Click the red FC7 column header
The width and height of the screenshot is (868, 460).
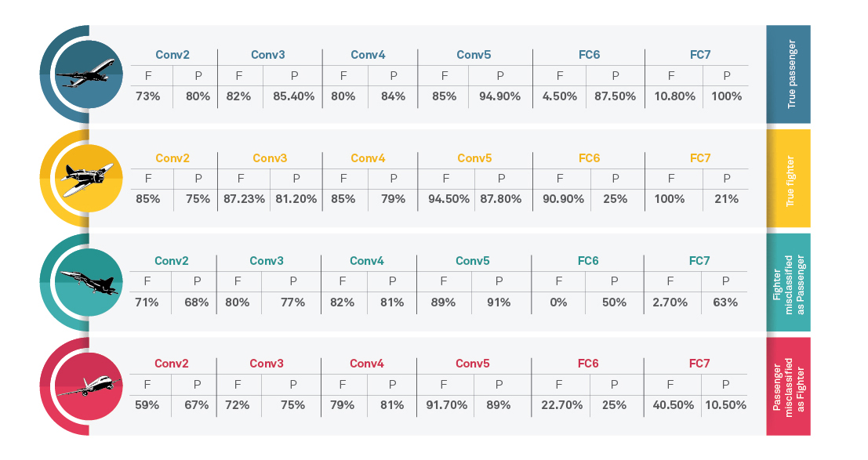click(699, 364)
